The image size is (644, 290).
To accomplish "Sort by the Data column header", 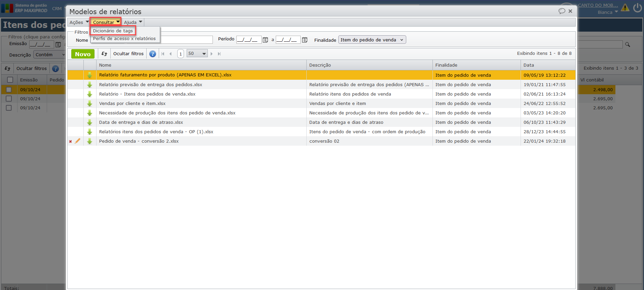I will 548,65.
